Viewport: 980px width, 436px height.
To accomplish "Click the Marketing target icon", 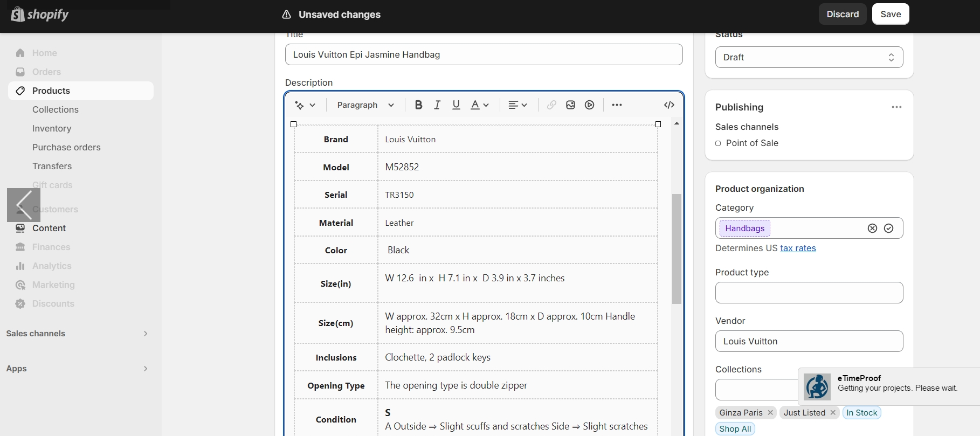I will [20, 285].
